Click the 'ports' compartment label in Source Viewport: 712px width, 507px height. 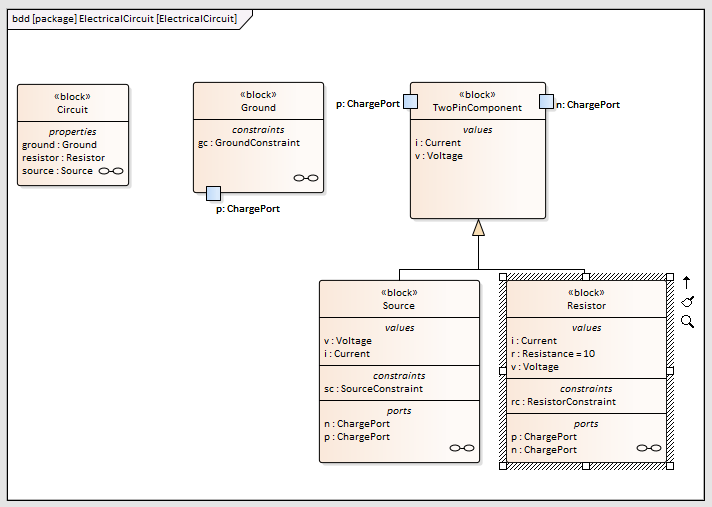(399, 411)
